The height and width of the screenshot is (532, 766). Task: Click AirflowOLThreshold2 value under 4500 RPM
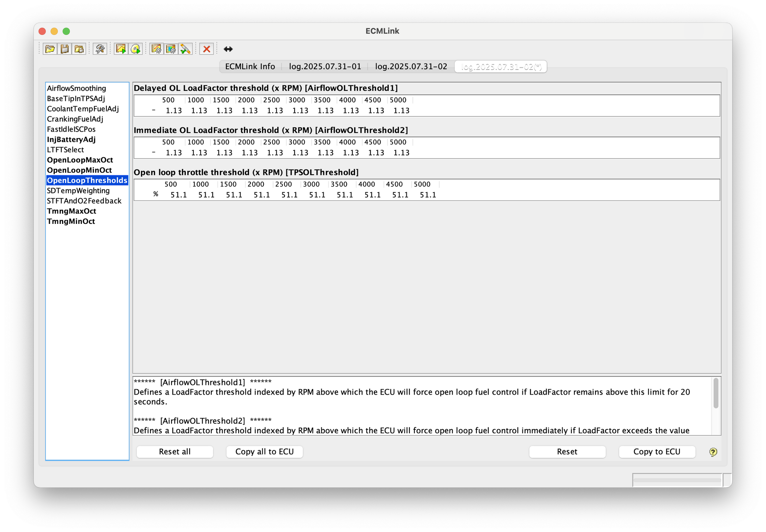[376, 153]
